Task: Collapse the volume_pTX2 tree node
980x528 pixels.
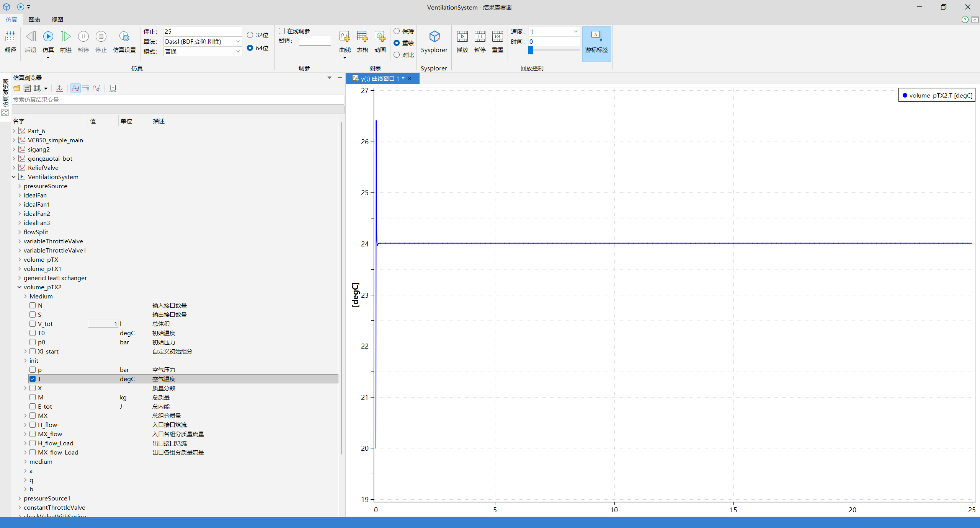Action: [x=20, y=287]
